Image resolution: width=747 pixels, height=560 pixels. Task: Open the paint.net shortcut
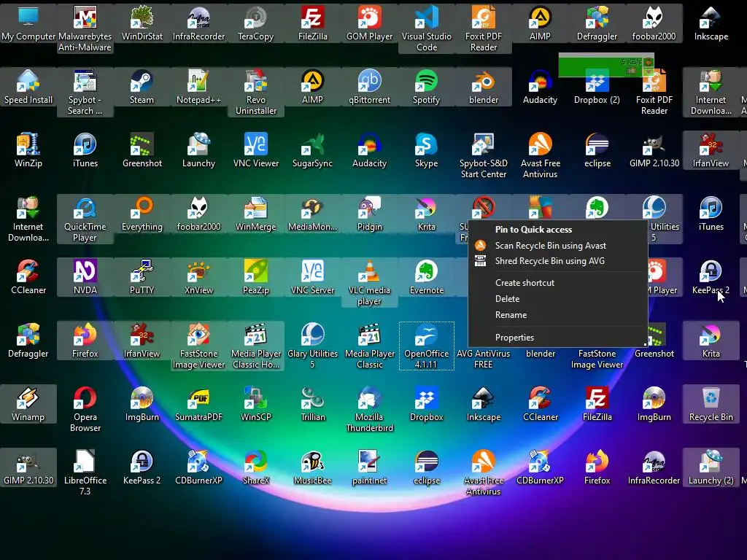tap(369, 467)
